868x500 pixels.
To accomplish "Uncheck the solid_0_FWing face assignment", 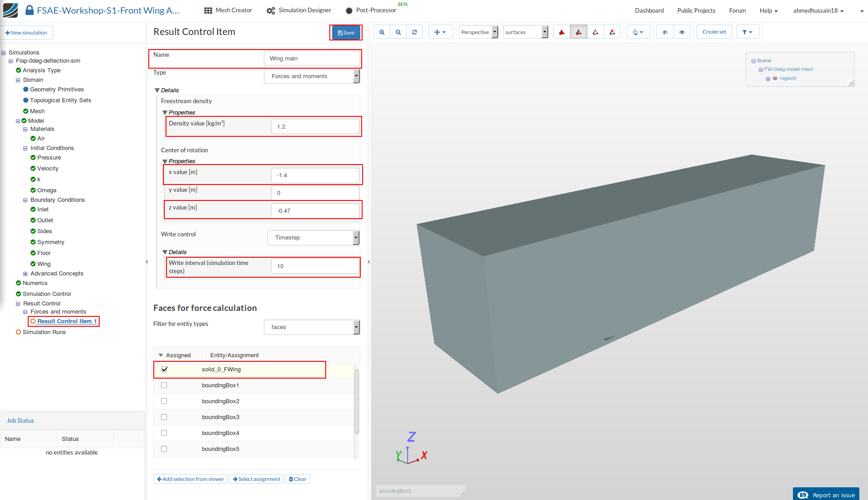I will point(164,370).
